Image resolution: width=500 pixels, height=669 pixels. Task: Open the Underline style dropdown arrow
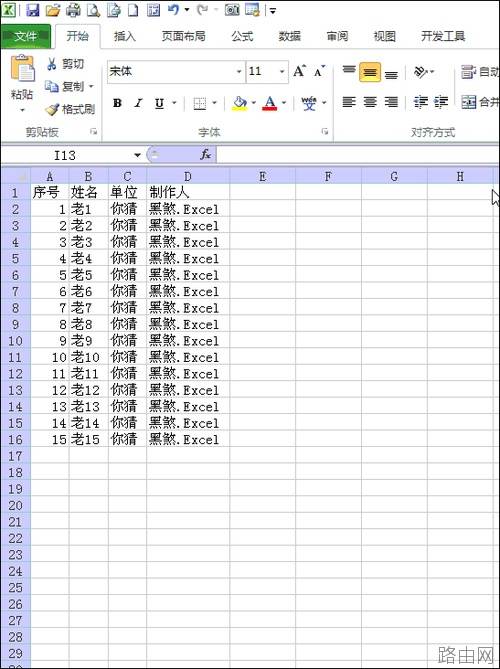[174, 103]
